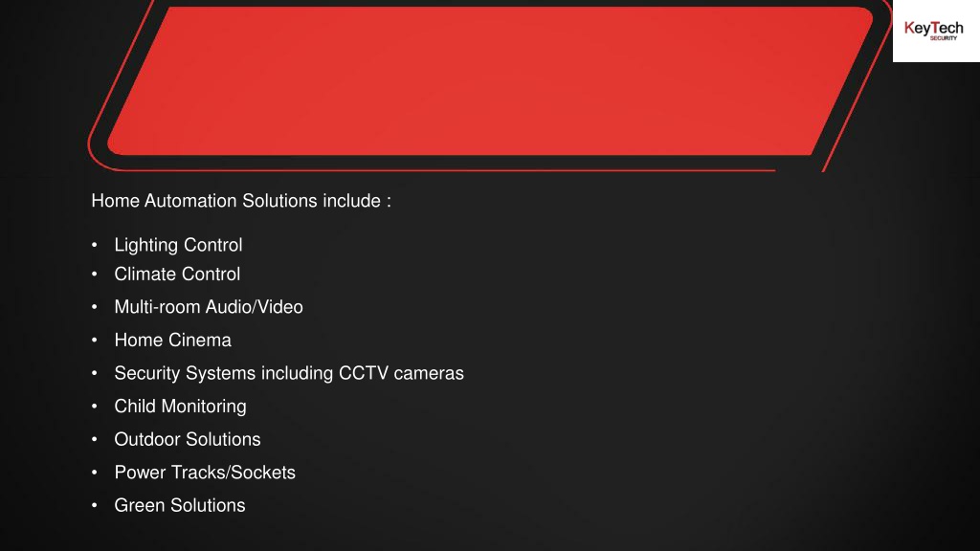Click the large red banner shape

coord(490,81)
